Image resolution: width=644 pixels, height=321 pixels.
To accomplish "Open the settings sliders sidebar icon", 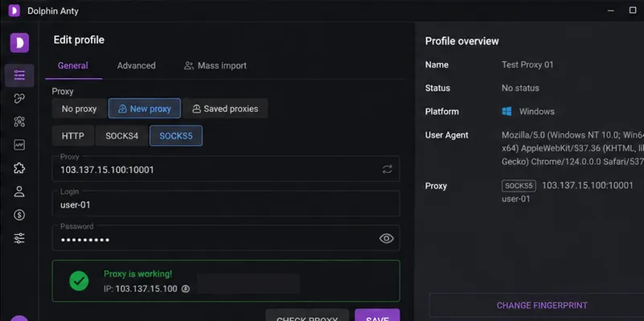I will point(19,238).
